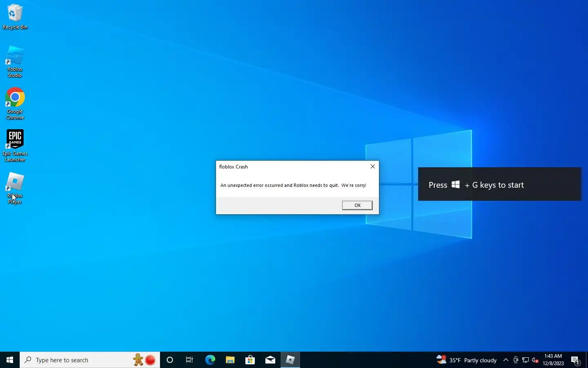
Task: Launch Microsoft Edge from the taskbar
Action: pos(210,360)
